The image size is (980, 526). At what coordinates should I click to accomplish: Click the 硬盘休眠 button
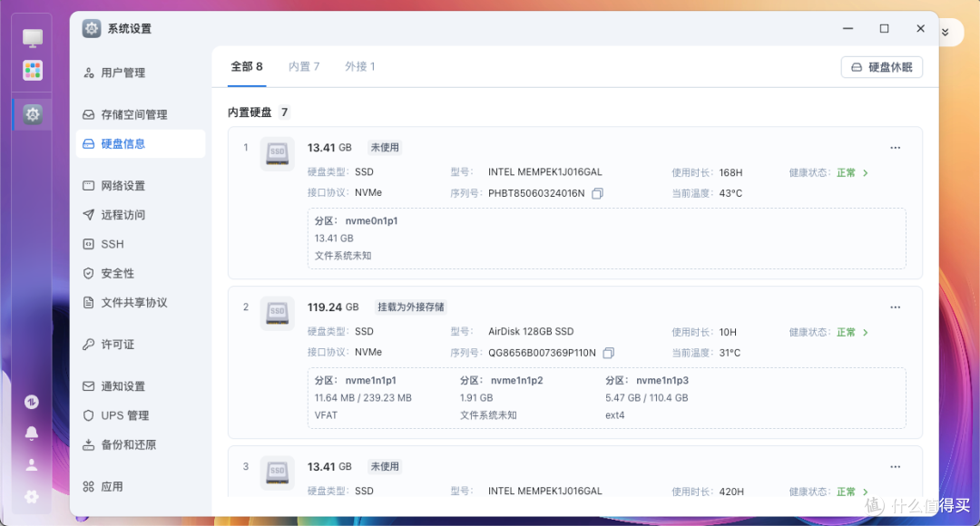click(x=881, y=67)
